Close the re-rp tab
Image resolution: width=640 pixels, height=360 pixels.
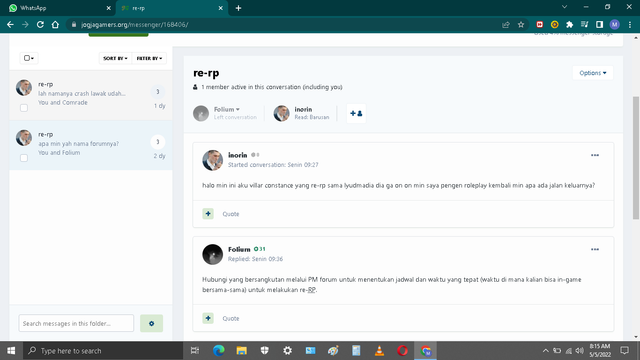click(220, 8)
